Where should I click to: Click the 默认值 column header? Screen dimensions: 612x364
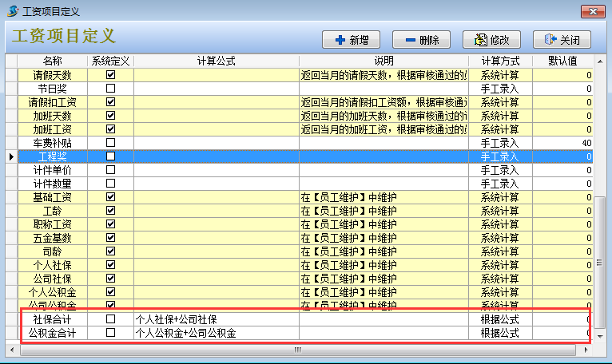pyautogui.click(x=562, y=61)
